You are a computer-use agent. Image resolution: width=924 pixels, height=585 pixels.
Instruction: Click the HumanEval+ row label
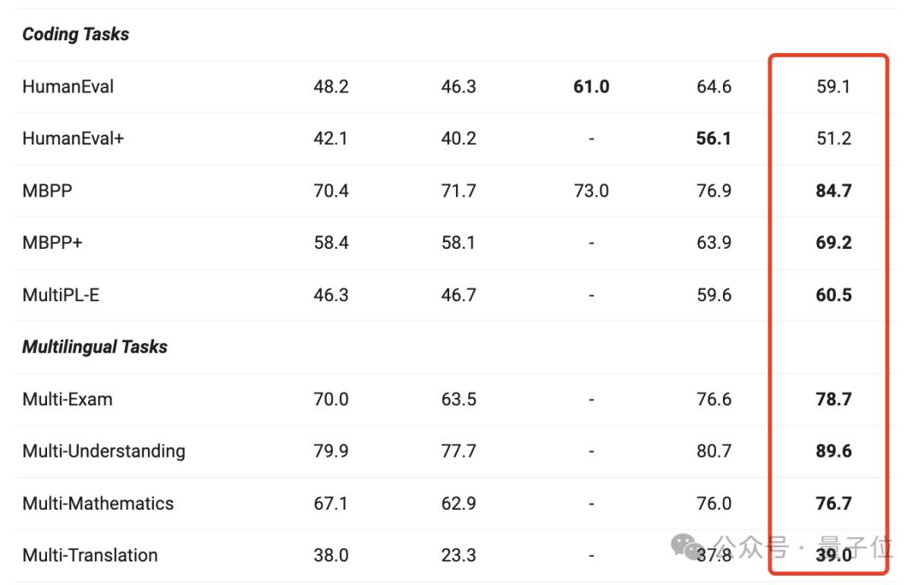73,139
